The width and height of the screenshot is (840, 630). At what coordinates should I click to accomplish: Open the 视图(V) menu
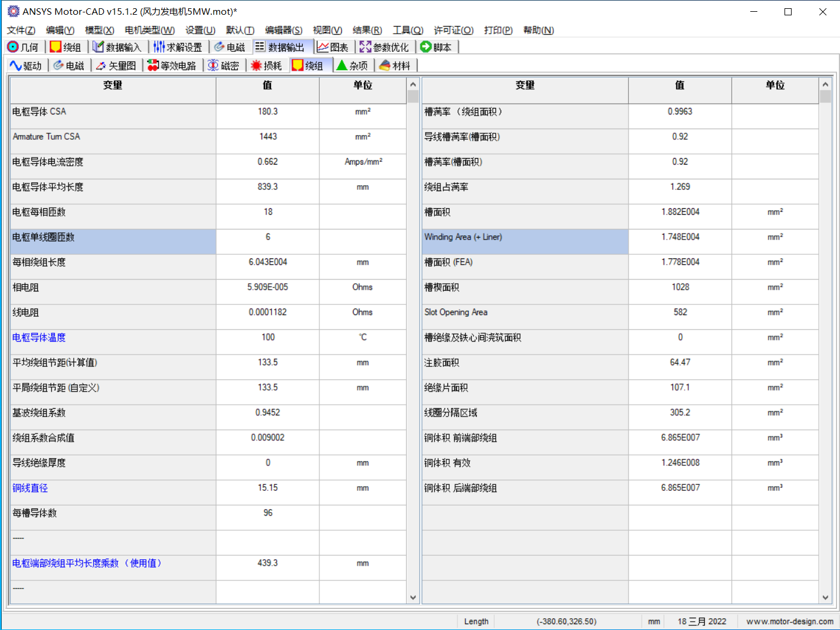tap(328, 30)
